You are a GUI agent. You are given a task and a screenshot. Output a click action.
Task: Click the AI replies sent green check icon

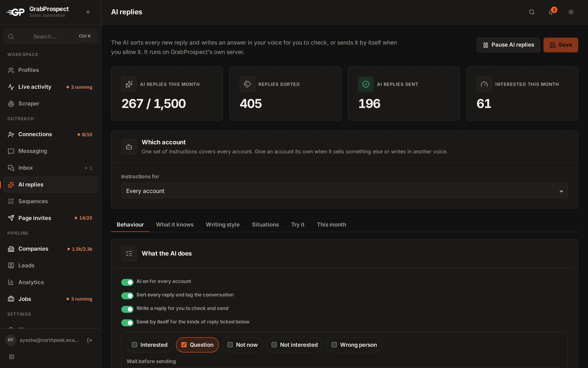(x=366, y=84)
